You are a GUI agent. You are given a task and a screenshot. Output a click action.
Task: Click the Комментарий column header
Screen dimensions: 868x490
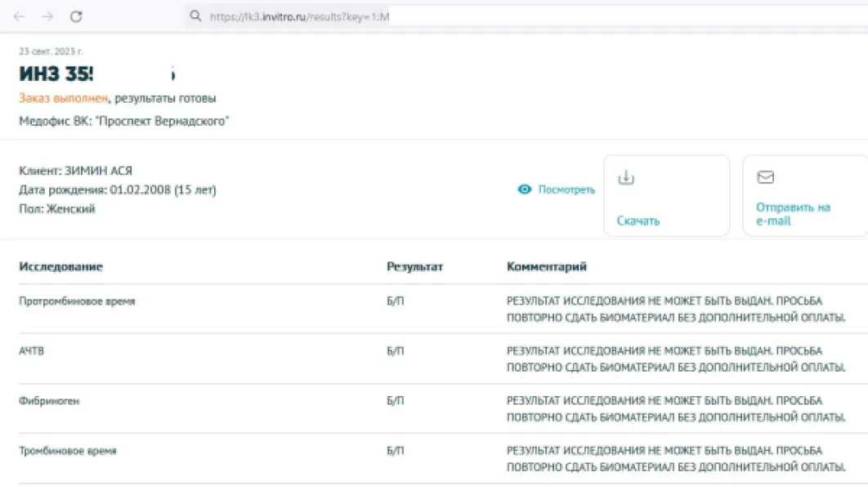(x=546, y=266)
